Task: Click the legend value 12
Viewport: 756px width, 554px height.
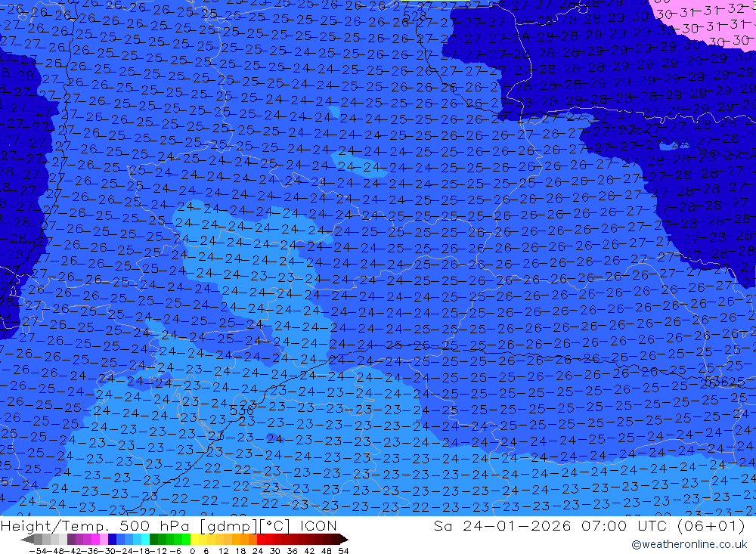Action: [x=224, y=550]
